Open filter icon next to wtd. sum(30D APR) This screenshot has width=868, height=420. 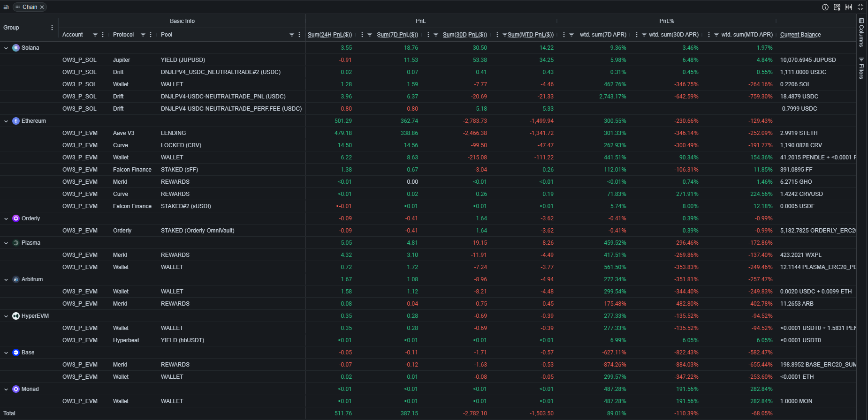coord(644,35)
